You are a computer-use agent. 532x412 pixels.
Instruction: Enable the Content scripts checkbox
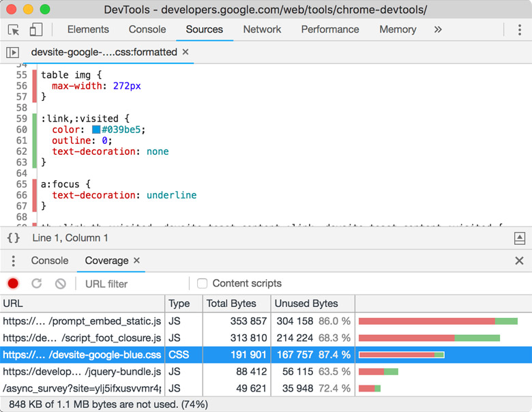click(x=202, y=284)
